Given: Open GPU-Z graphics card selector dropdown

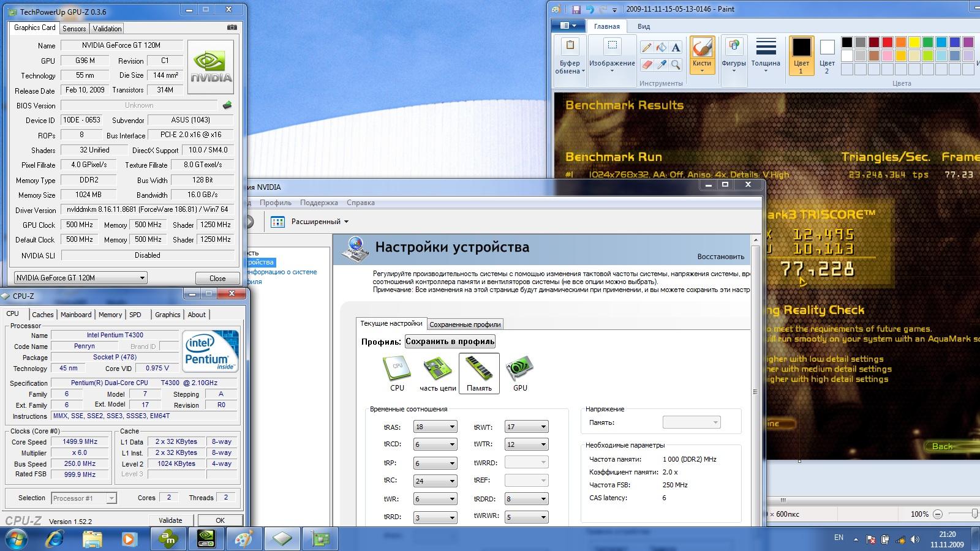Looking at the screenshot, I should [81, 277].
